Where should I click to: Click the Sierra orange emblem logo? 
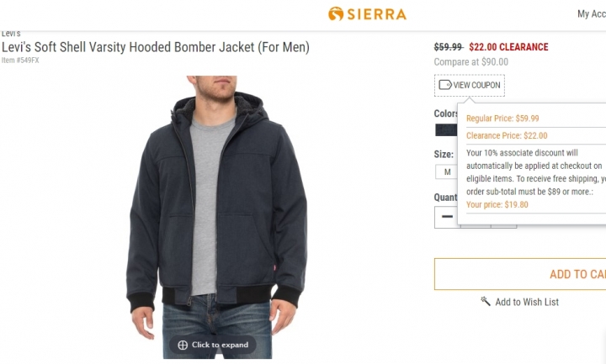click(336, 14)
